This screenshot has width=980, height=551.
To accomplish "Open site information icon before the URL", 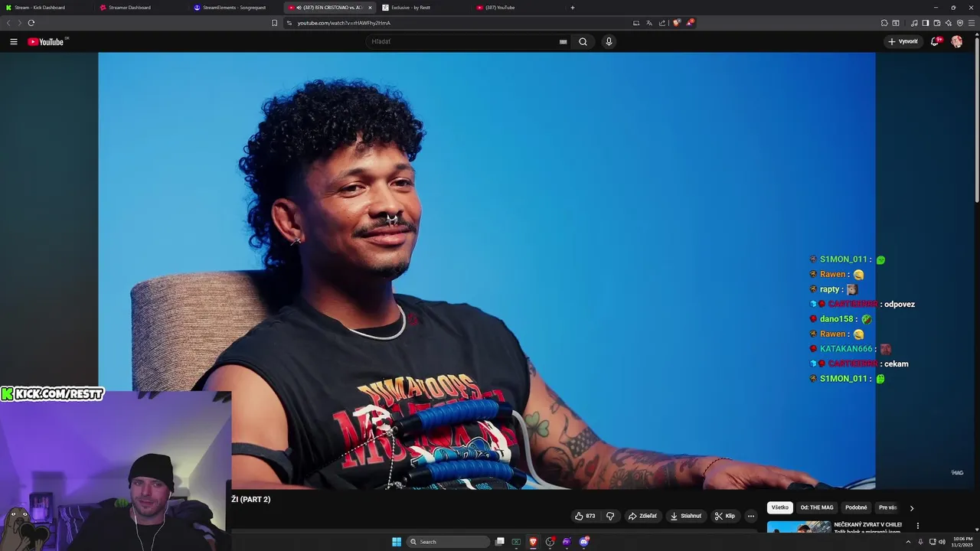I will [x=289, y=23].
